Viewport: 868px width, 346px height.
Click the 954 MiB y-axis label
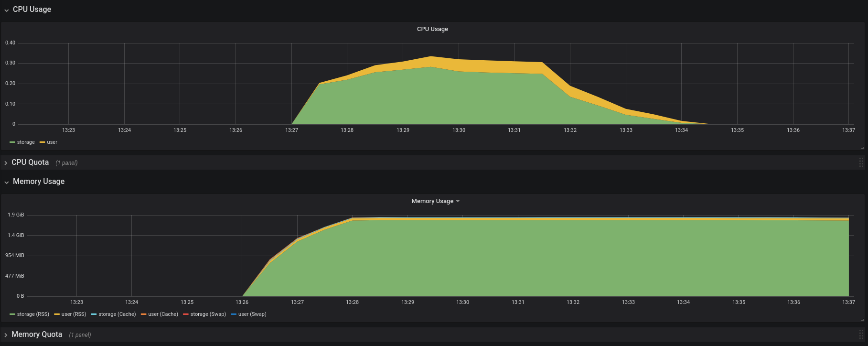click(15, 256)
